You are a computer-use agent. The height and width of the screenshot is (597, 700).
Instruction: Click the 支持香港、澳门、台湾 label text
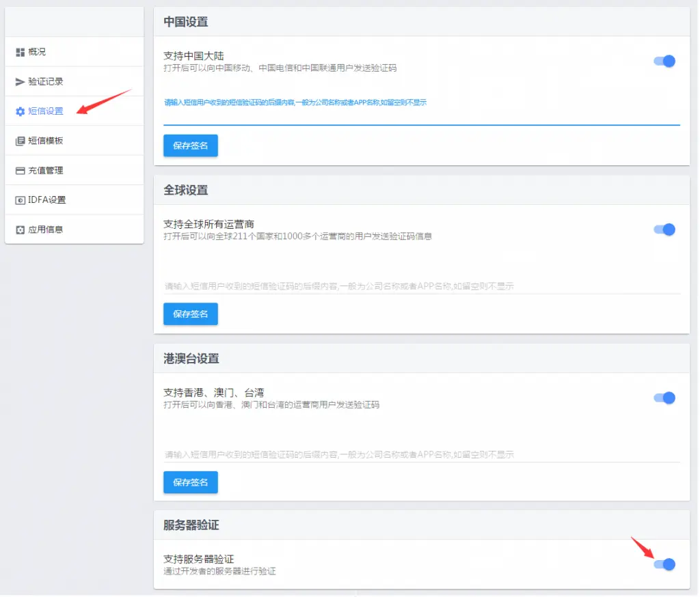tap(213, 392)
